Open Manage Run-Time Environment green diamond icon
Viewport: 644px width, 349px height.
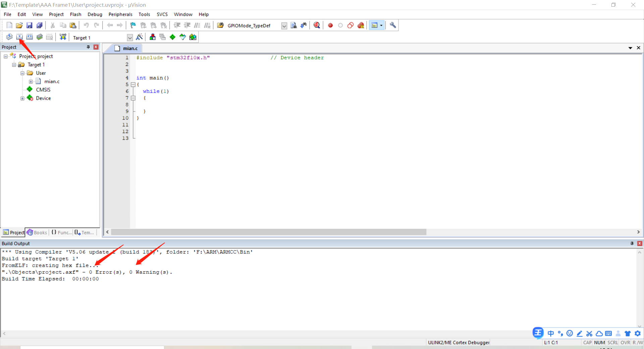point(172,37)
